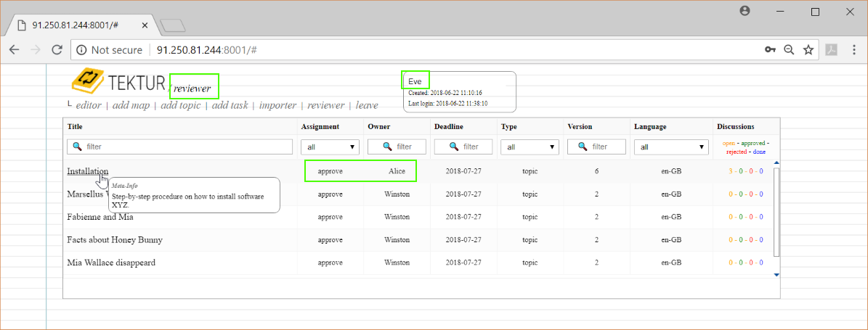The image size is (868, 330).
Task: Open the saved password key icon
Action: 770,50
